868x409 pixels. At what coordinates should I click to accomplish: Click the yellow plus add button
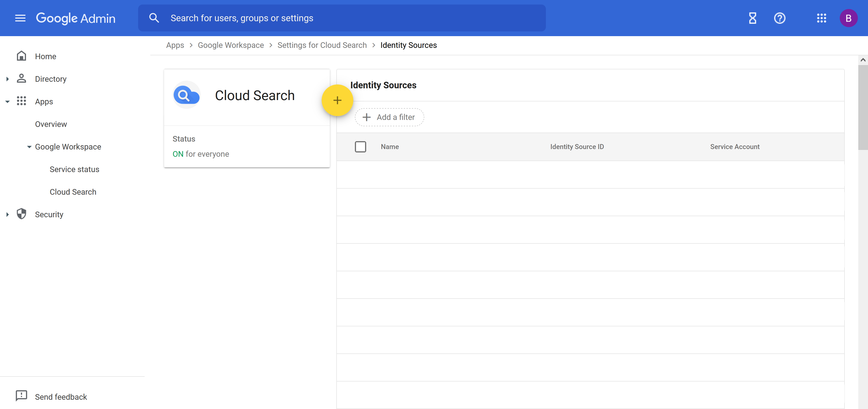tap(337, 100)
